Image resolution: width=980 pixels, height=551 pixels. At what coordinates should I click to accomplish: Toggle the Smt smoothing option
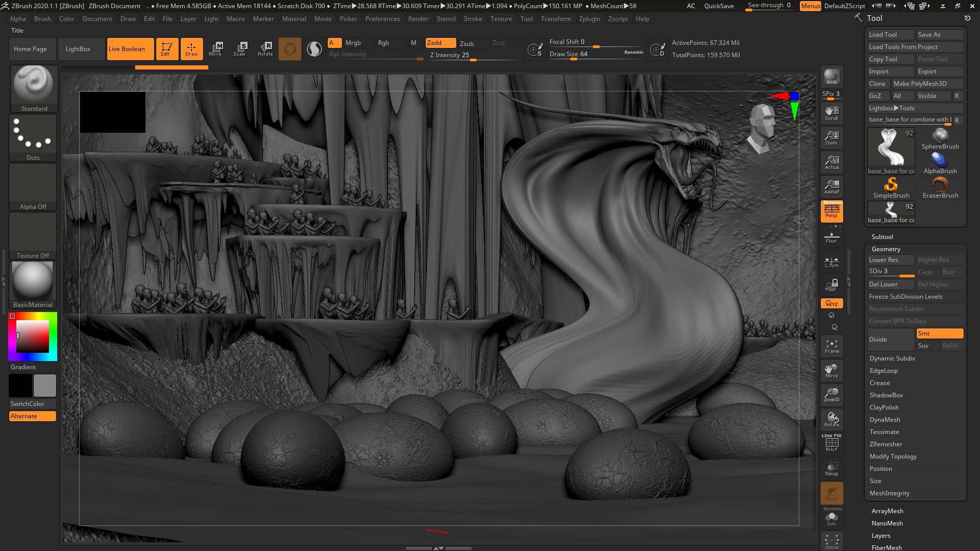[x=940, y=333]
